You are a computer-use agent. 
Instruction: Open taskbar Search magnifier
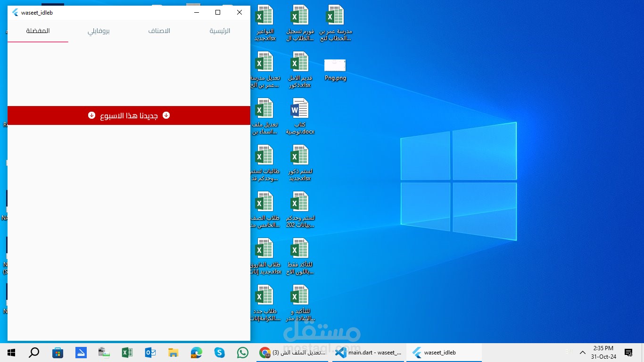pyautogui.click(x=34, y=353)
